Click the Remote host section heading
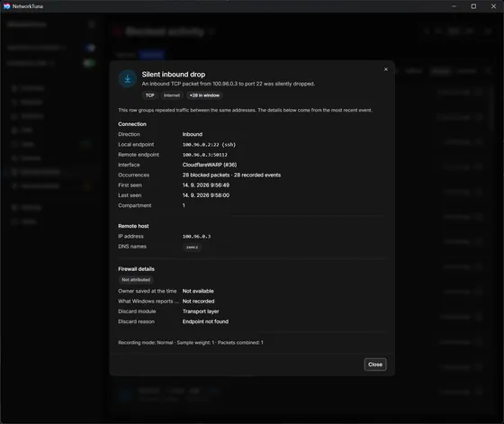This screenshot has height=424, width=504. coord(133,226)
